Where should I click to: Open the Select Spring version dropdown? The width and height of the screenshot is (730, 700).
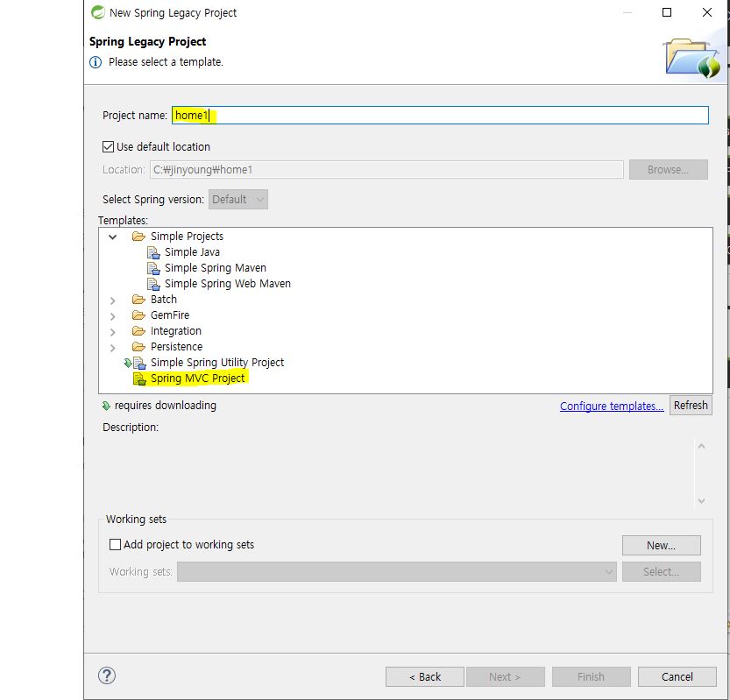point(237,199)
